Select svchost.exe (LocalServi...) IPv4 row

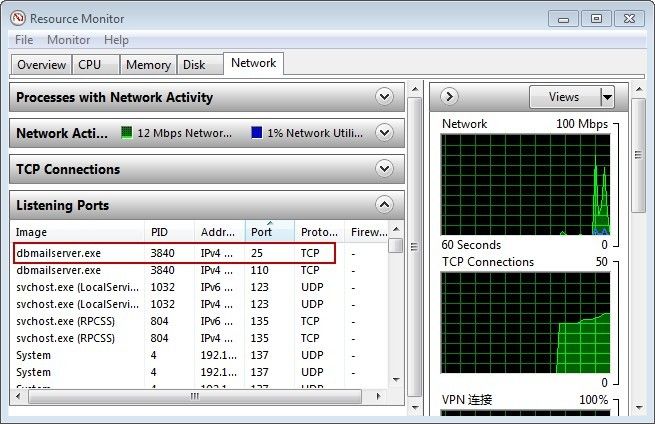(201, 304)
